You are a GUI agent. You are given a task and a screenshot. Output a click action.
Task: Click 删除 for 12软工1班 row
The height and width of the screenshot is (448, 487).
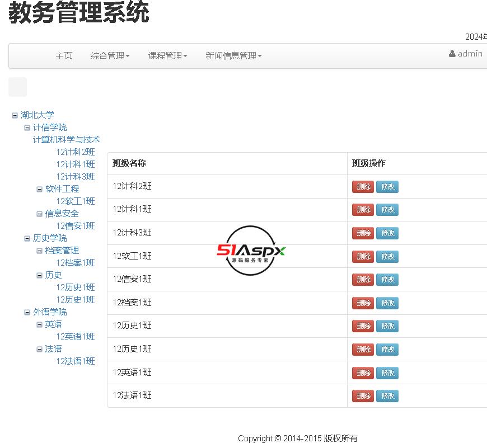click(x=363, y=257)
